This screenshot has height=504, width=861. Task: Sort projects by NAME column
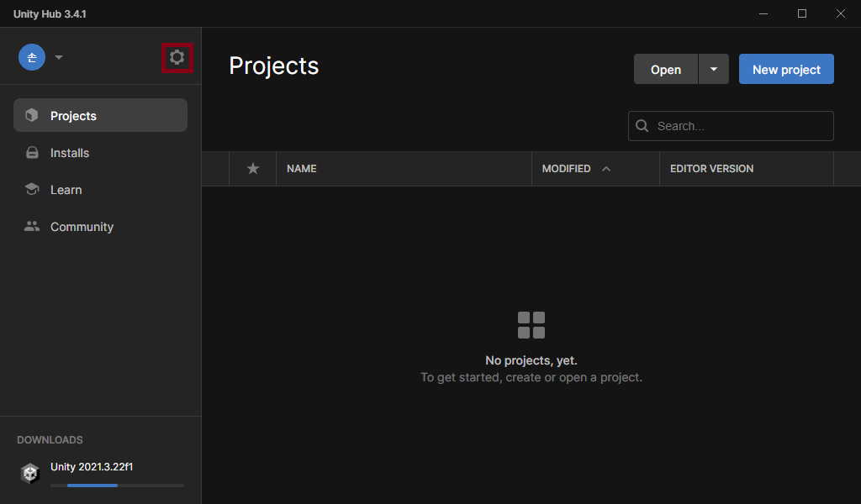(x=302, y=168)
